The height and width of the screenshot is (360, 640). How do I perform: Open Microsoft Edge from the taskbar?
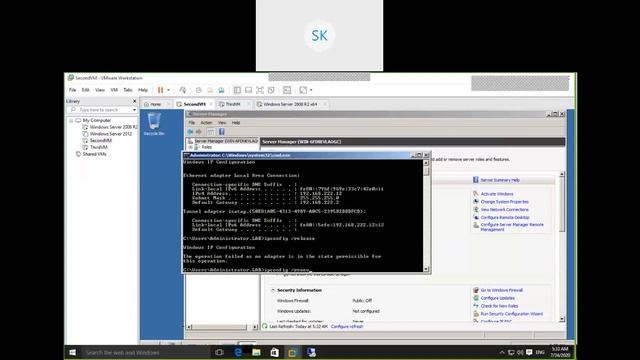pyautogui.click(x=238, y=352)
